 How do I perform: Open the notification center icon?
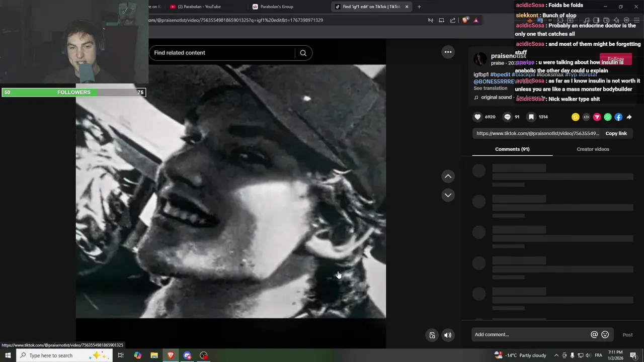pos(633,355)
